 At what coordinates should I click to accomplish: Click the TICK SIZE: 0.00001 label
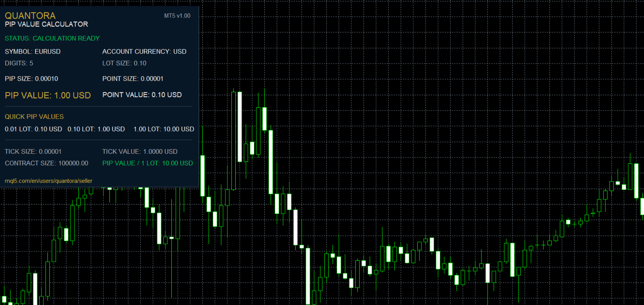pos(33,152)
